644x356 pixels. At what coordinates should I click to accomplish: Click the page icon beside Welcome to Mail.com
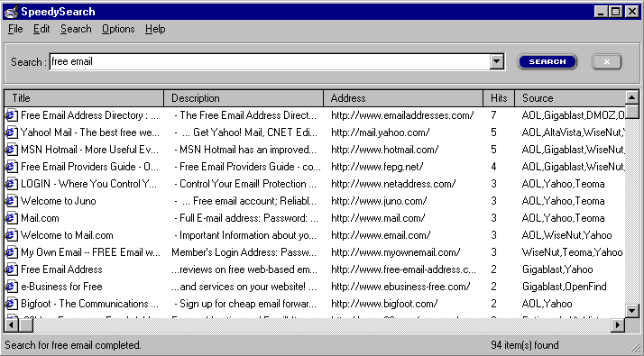click(12, 235)
